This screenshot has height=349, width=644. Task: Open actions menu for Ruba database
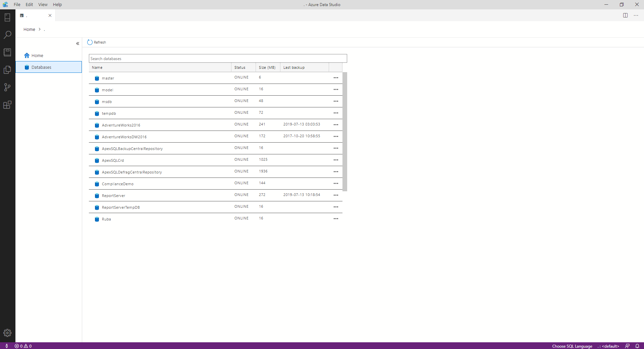[x=336, y=219]
